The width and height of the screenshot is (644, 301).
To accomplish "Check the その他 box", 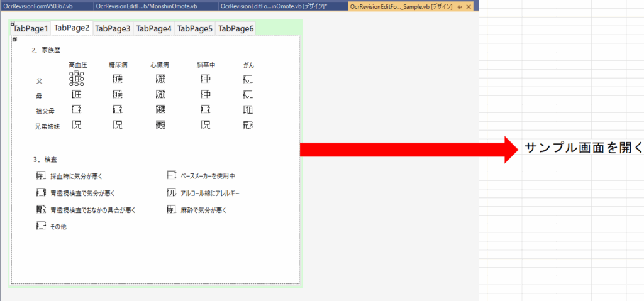I will 42,226.
